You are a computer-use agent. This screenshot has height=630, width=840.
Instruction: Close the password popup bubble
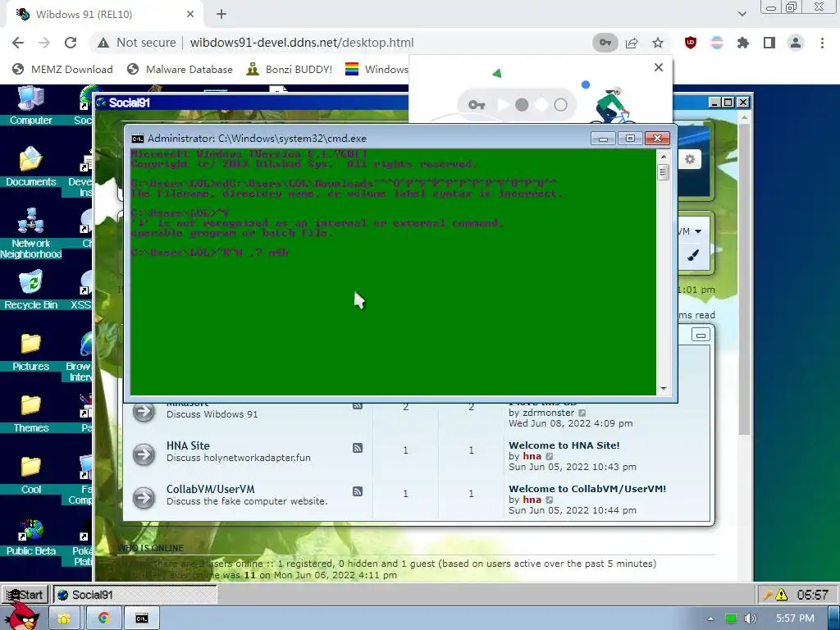coord(659,67)
